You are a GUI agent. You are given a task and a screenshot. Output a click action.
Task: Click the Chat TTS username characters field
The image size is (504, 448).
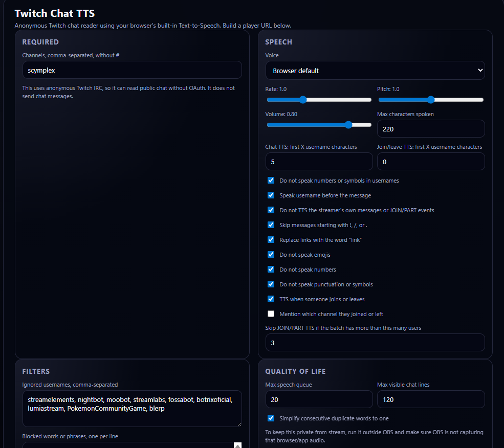tap(319, 162)
